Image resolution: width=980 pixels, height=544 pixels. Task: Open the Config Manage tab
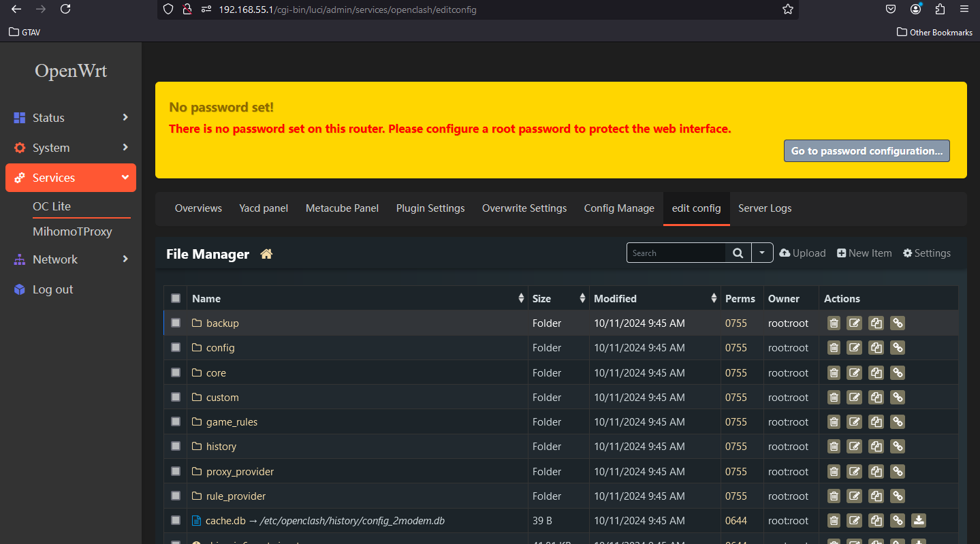619,208
